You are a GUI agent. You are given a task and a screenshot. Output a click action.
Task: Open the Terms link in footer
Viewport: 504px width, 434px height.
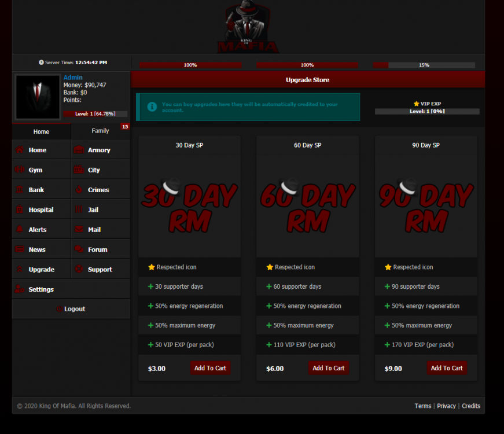(422, 406)
